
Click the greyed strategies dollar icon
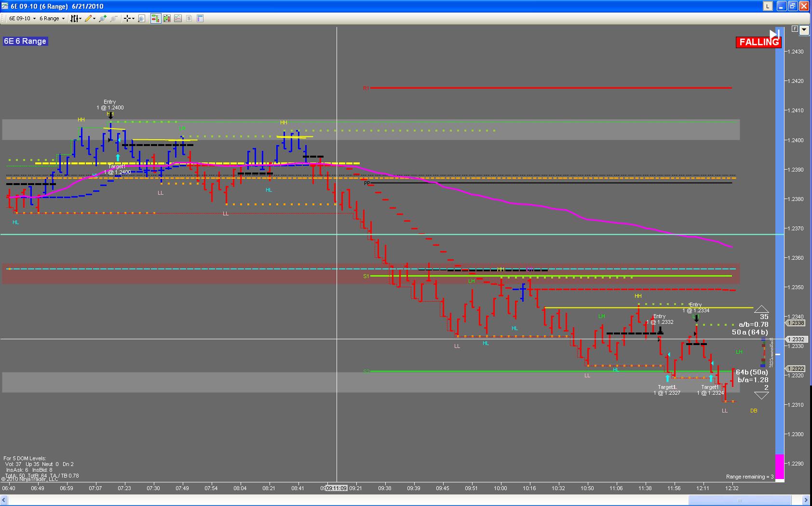click(189, 18)
